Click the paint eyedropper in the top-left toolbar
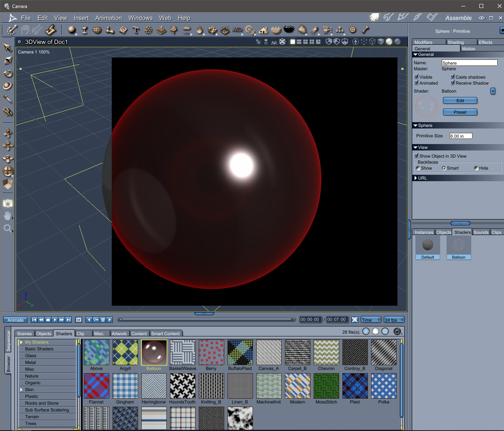 tap(12, 30)
